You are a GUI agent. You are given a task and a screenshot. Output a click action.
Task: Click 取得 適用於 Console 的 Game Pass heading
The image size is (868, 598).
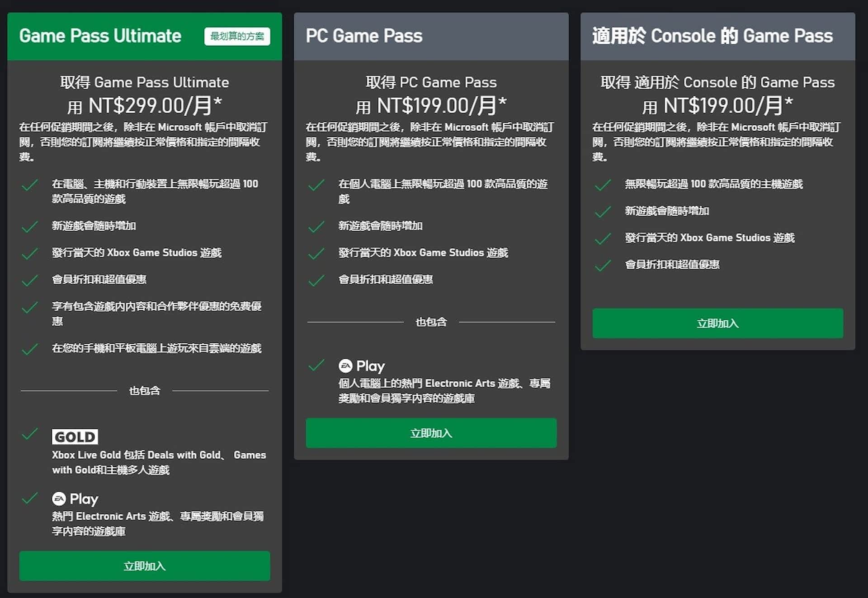pyautogui.click(x=717, y=82)
